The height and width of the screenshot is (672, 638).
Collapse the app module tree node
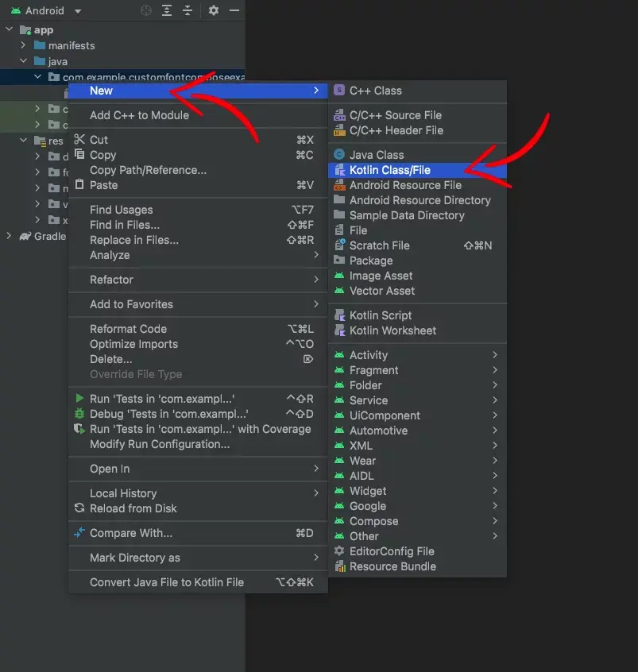(9, 29)
